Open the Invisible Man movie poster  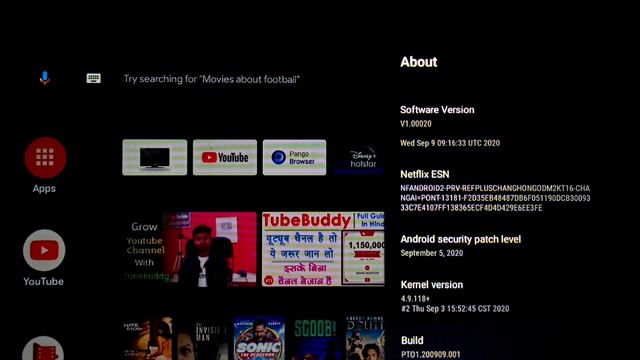pyautogui.click(x=203, y=338)
